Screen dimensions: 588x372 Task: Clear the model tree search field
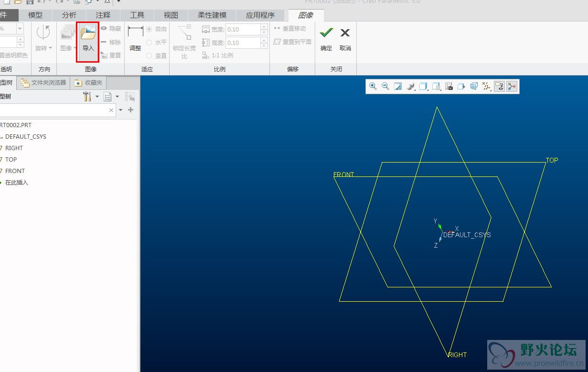click(111, 110)
